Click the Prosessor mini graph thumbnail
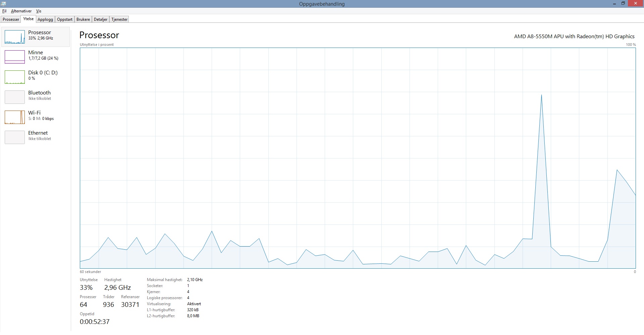 tap(15, 37)
